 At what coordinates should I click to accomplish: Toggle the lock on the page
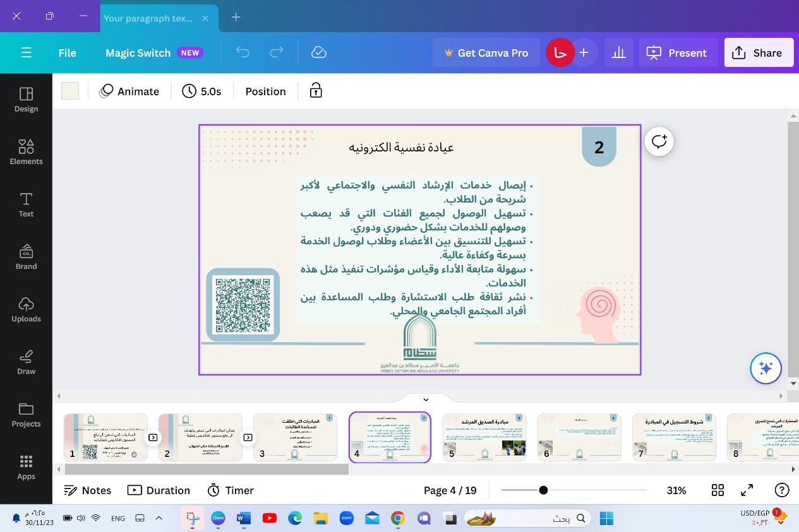point(316,91)
